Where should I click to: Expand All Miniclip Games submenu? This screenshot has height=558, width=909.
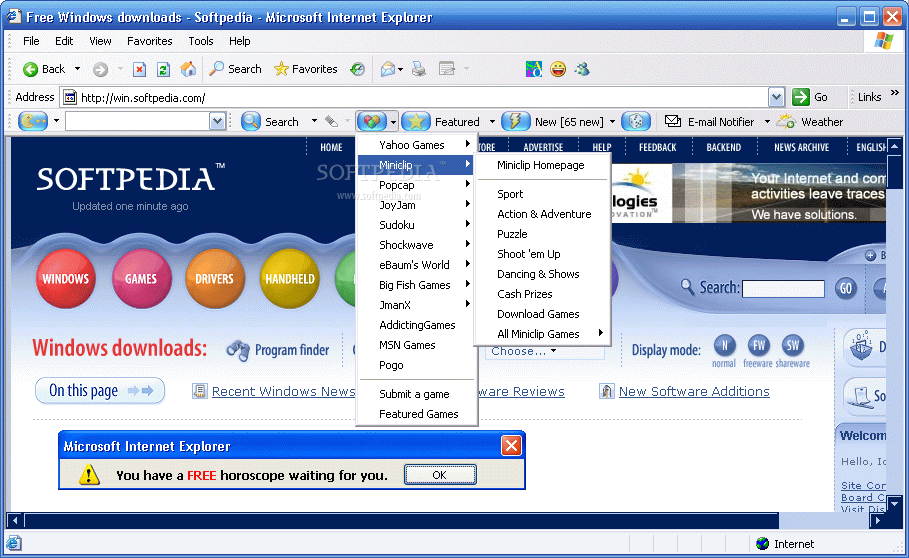coord(543,334)
